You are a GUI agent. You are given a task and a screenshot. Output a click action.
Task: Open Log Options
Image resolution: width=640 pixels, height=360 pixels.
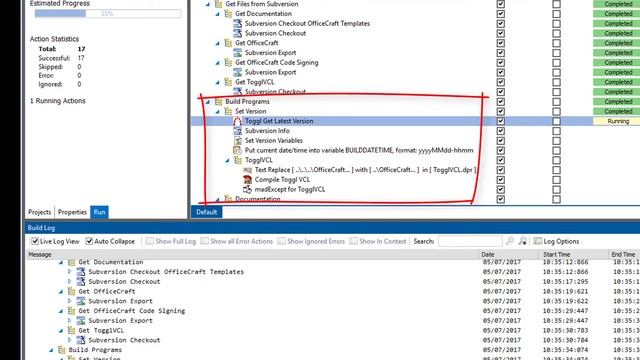tap(557, 241)
